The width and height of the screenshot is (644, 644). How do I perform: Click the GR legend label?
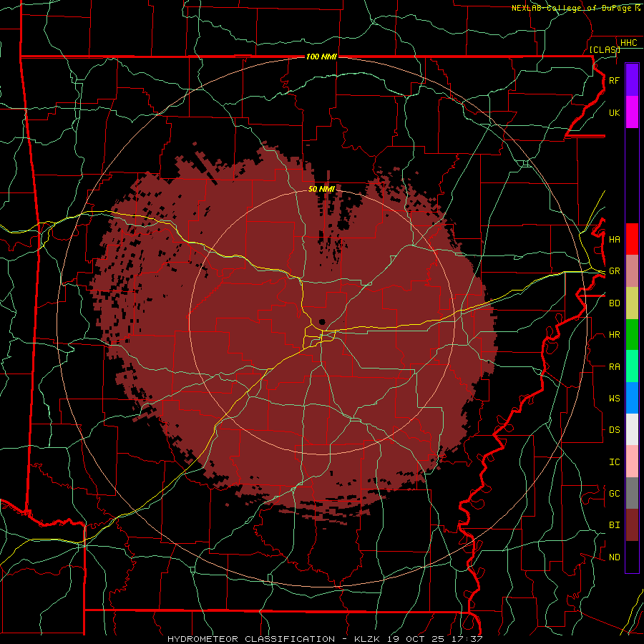[614, 271]
